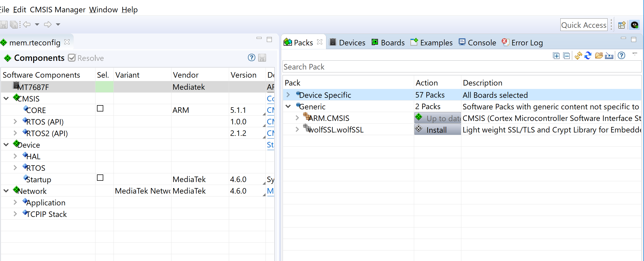The image size is (644, 261).
Task: Click inside the Search Pack field
Action: coord(367,67)
